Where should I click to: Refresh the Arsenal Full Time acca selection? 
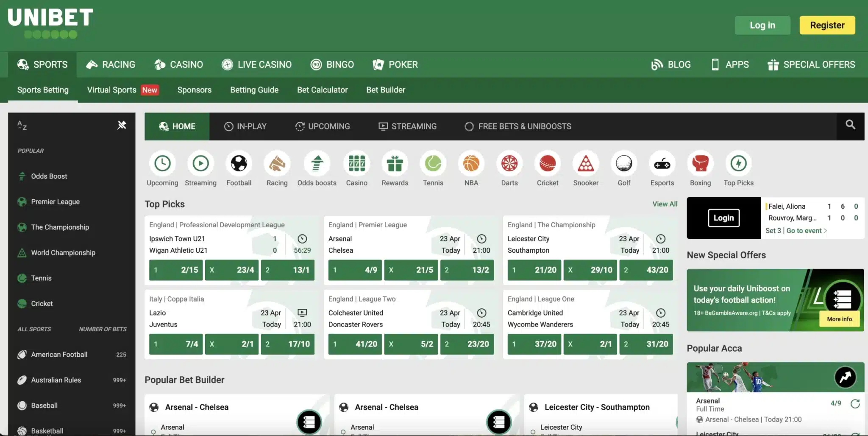[x=855, y=403]
